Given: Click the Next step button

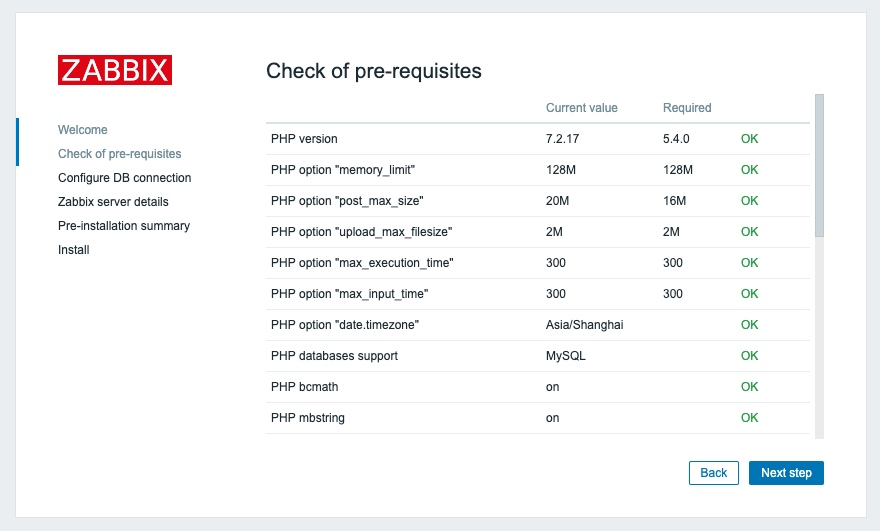Looking at the screenshot, I should click(x=786, y=473).
